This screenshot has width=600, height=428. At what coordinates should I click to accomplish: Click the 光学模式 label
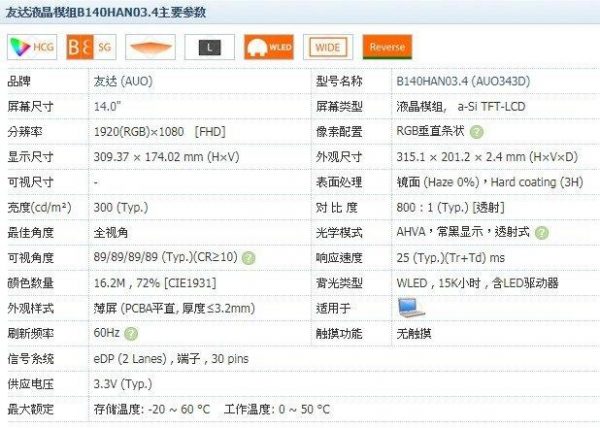(x=339, y=233)
